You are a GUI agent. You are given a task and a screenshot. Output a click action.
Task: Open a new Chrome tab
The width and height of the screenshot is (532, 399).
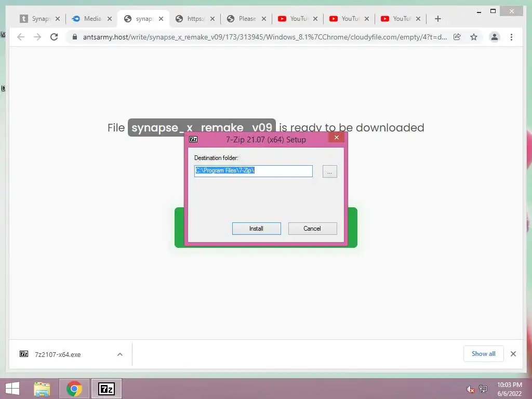[437, 19]
